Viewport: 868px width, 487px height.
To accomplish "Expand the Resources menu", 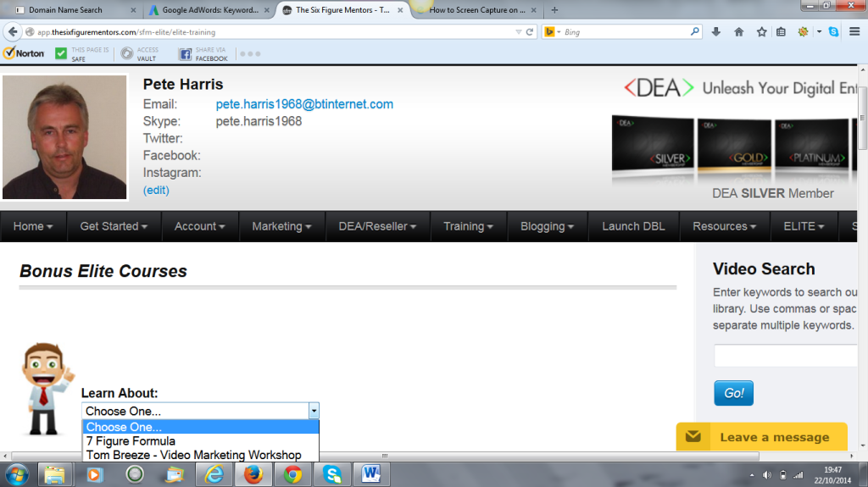I will (724, 226).
